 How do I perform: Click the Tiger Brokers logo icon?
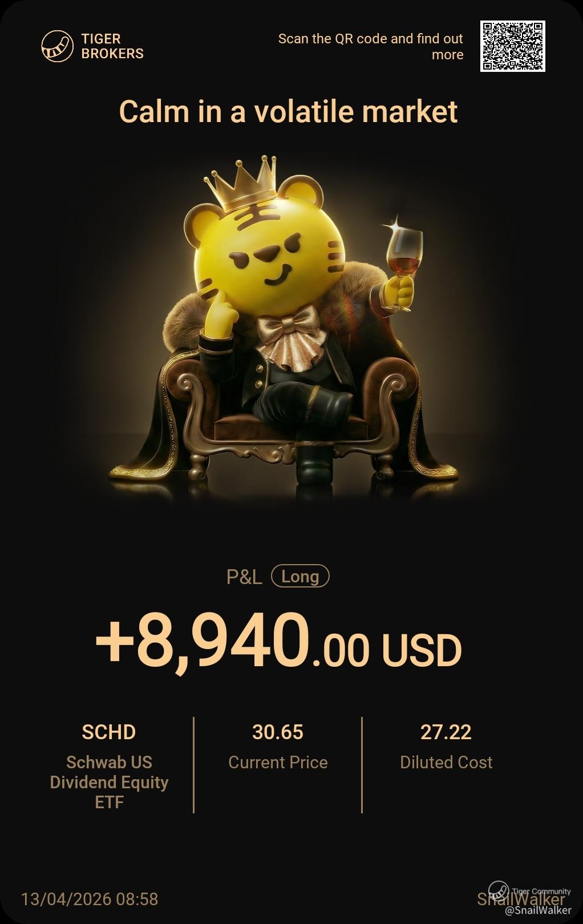pyautogui.click(x=58, y=46)
